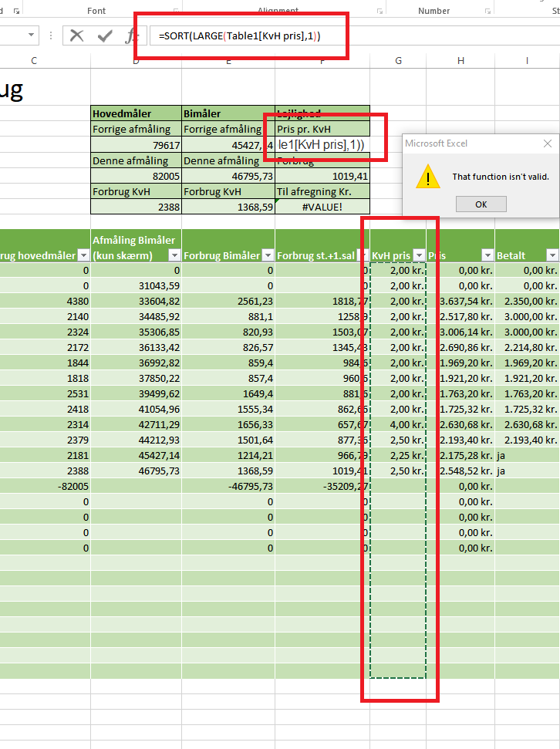
Task: Open Insert Function via the fx icon
Action: 131,35
